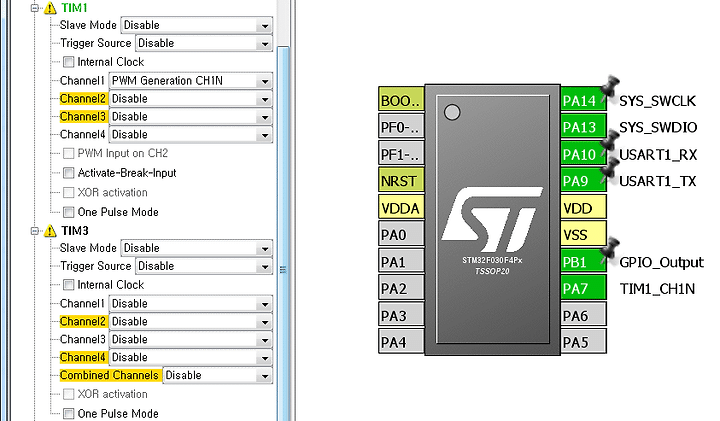Click the ST logo on the chip
The height and width of the screenshot is (421, 720).
pos(492,219)
